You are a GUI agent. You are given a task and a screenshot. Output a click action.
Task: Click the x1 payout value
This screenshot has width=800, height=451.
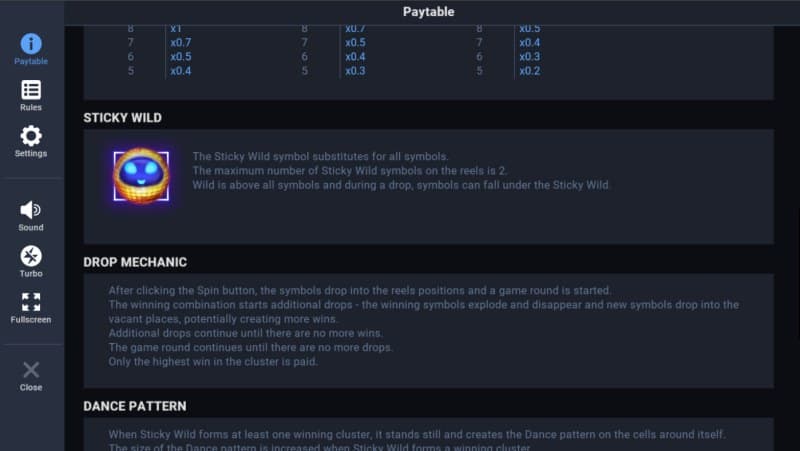(176, 29)
